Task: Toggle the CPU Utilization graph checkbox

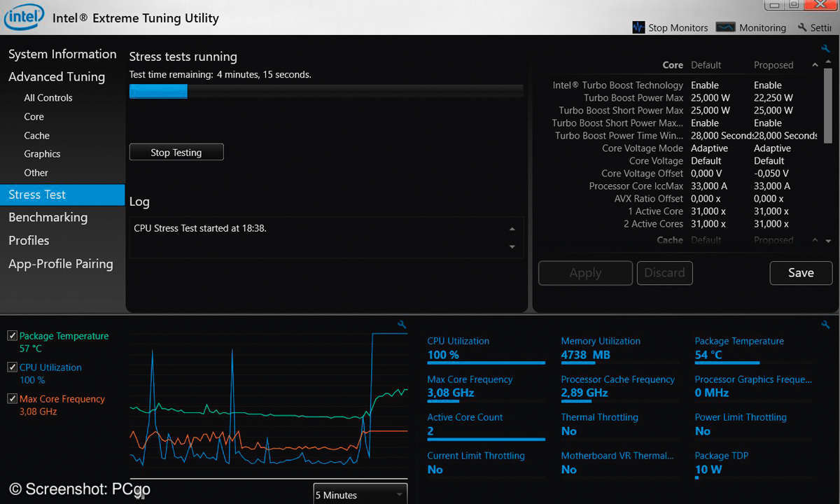Action: coord(12,367)
